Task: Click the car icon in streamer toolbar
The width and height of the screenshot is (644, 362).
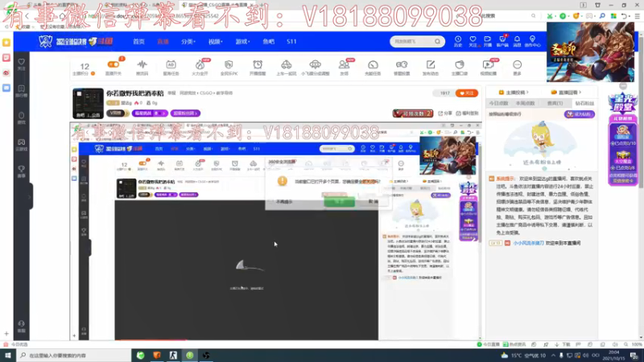Action: pyautogui.click(x=287, y=65)
